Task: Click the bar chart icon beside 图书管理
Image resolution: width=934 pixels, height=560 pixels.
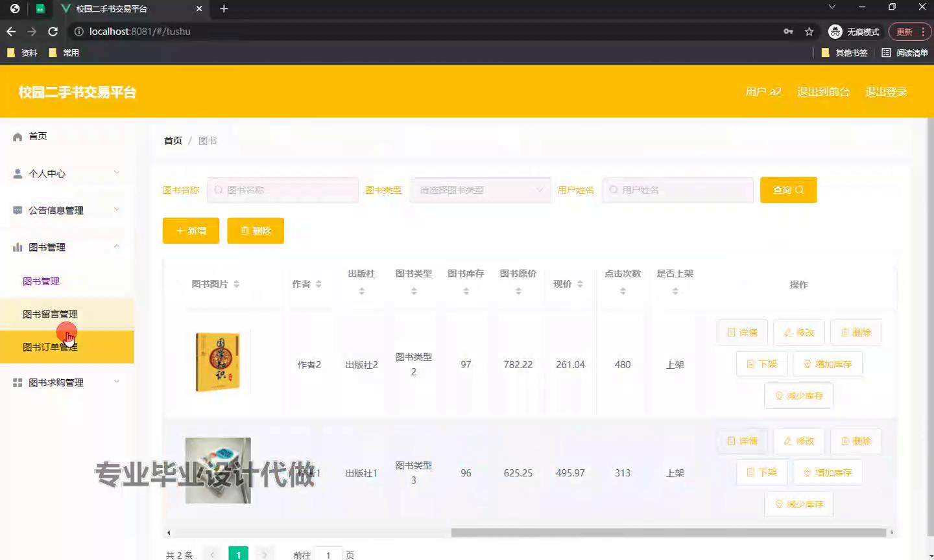Action: [x=18, y=247]
